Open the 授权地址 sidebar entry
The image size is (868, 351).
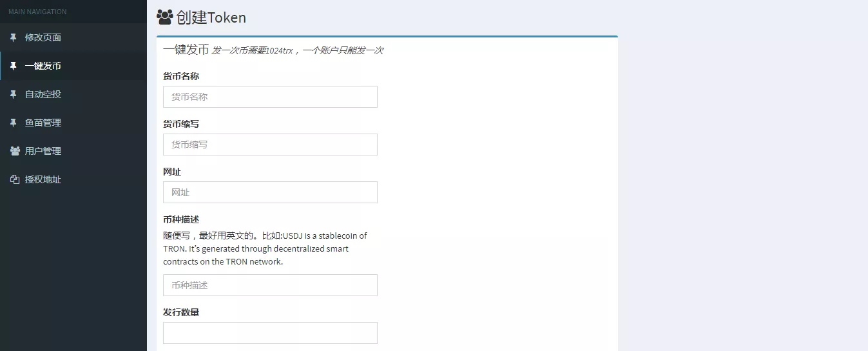(x=43, y=179)
